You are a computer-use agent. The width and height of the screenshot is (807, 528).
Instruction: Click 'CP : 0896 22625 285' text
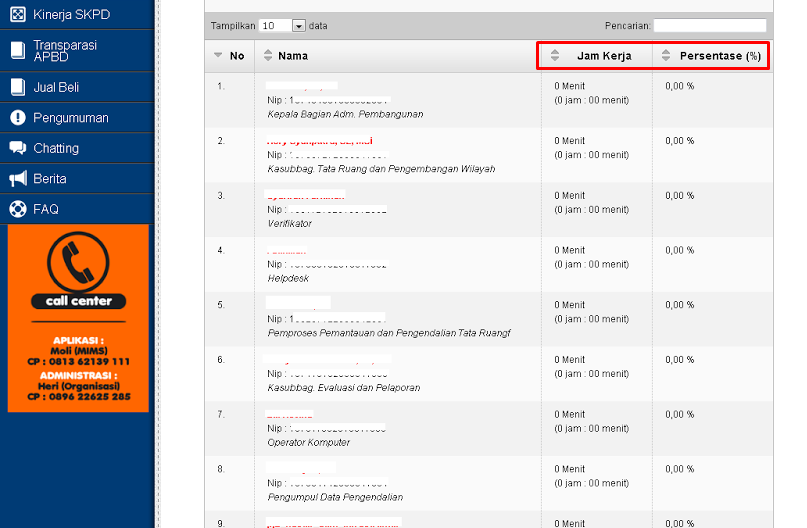(78, 396)
